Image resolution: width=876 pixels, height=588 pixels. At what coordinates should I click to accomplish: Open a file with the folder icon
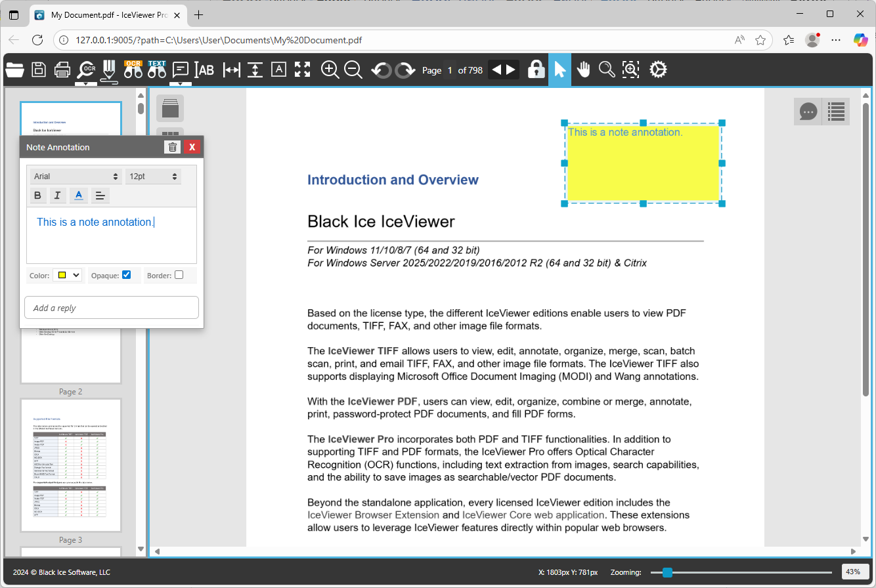14,70
